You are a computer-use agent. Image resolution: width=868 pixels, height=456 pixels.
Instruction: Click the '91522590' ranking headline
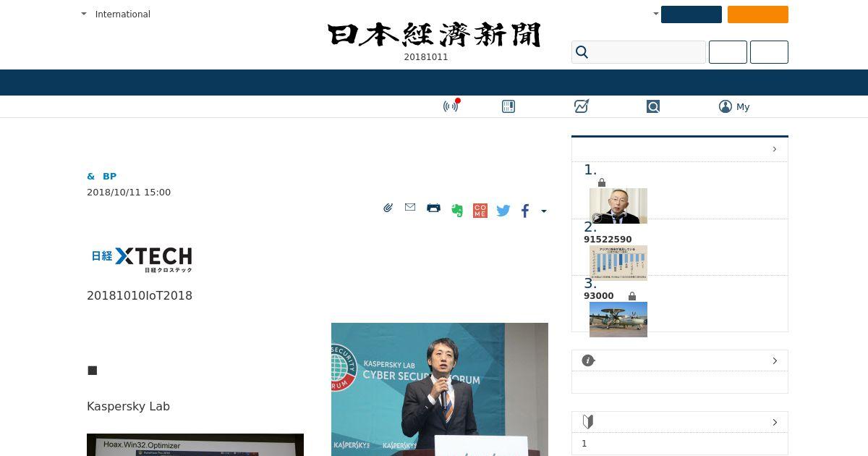pos(608,240)
